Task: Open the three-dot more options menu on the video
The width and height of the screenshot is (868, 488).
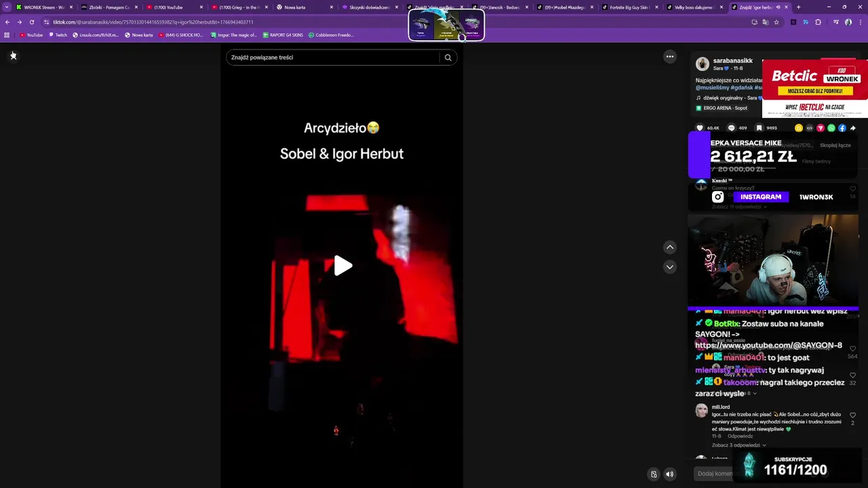Action: [x=669, y=57]
